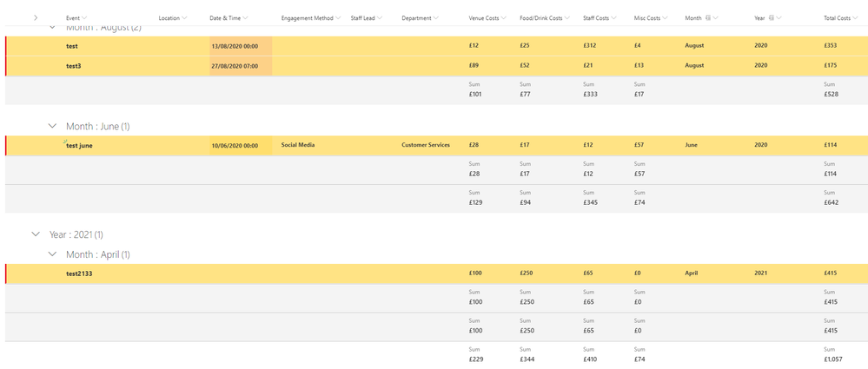
Task: Open the Date & Time column menu
Action: (246, 18)
